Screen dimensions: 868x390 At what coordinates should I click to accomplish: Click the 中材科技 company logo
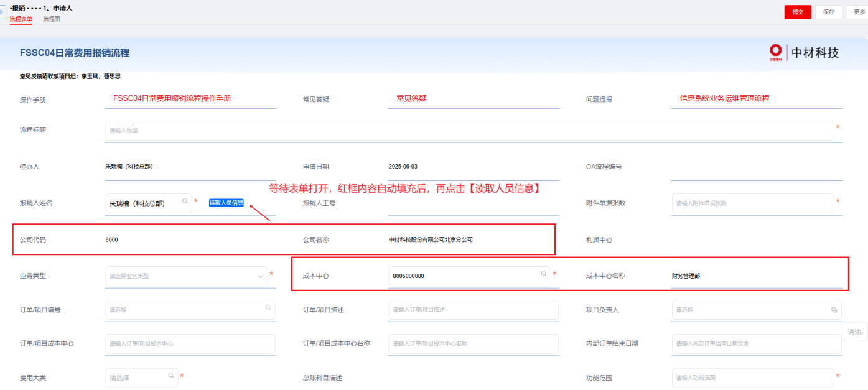pos(804,53)
